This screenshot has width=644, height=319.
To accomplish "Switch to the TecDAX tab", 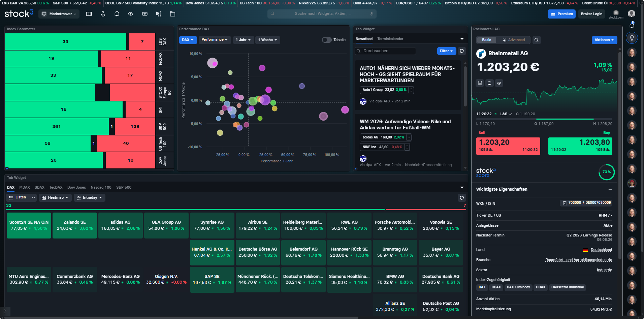I will pos(56,187).
